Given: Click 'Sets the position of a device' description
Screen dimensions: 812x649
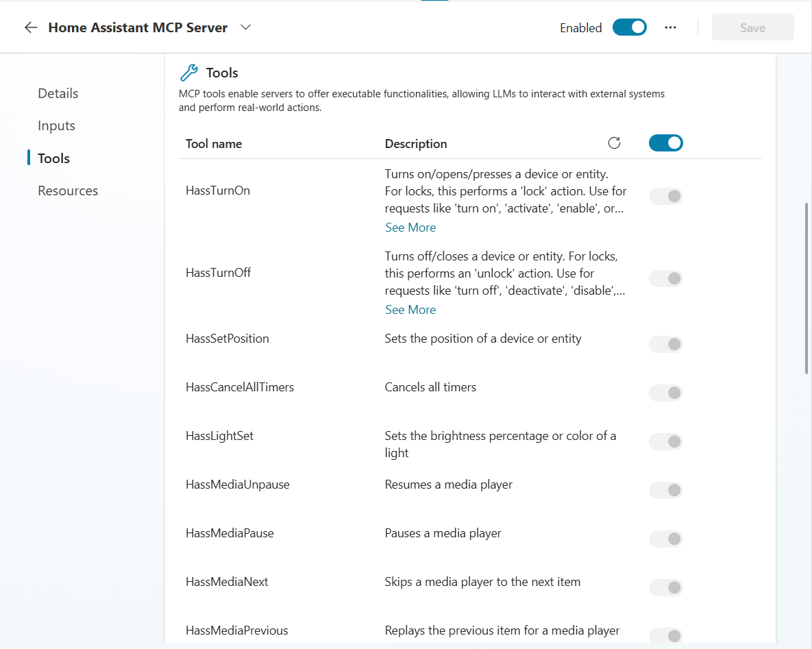Looking at the screenshot, I should 482,339.
